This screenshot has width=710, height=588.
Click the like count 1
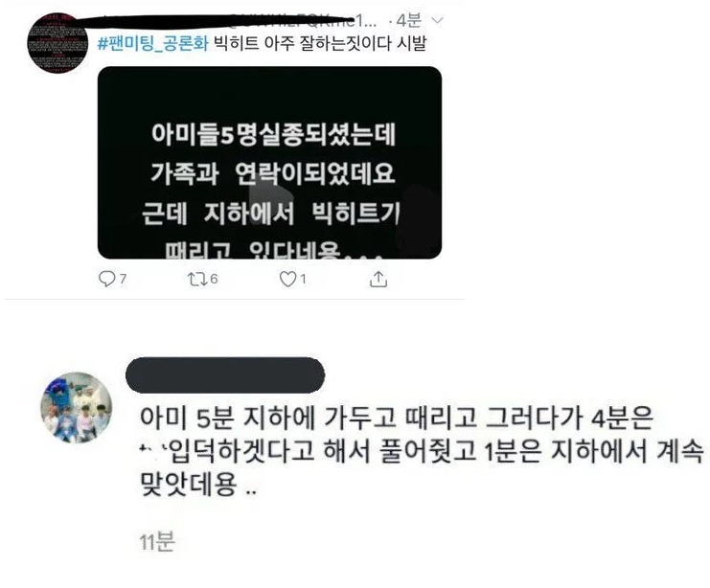(303, 280)
